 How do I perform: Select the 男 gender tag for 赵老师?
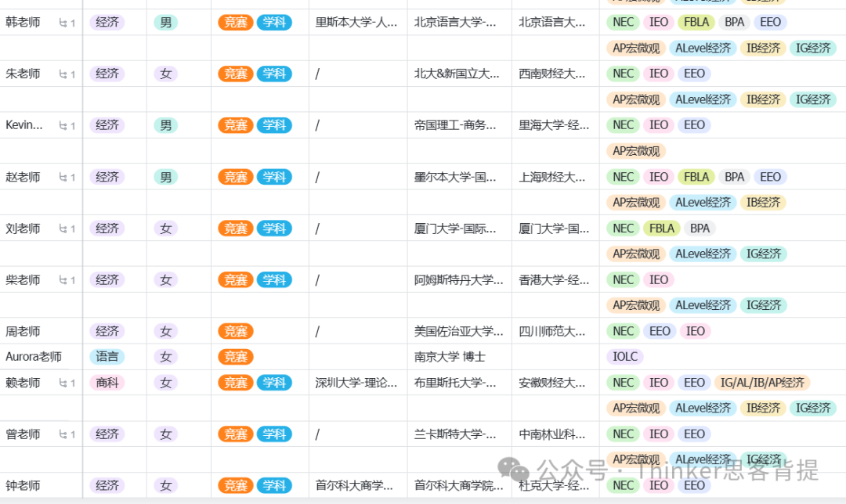coord(165,177)
